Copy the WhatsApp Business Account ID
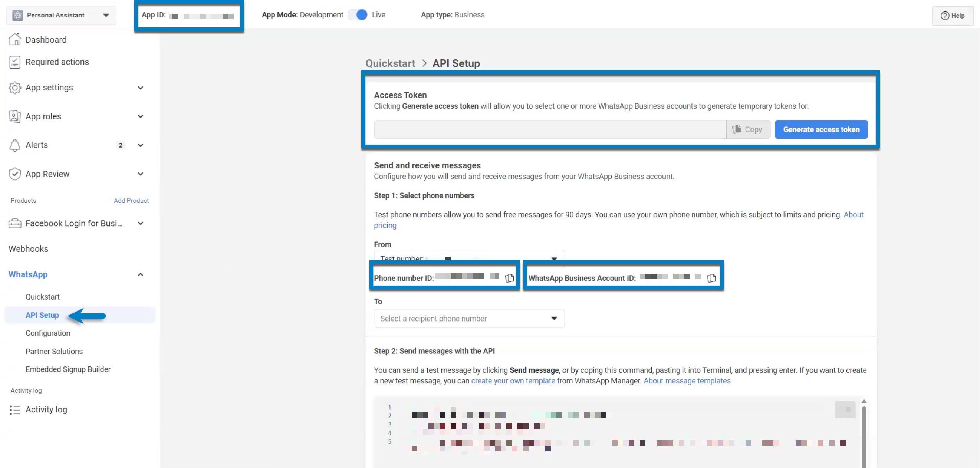The width and height of the screenshot is (980, 468). point(711,278)
